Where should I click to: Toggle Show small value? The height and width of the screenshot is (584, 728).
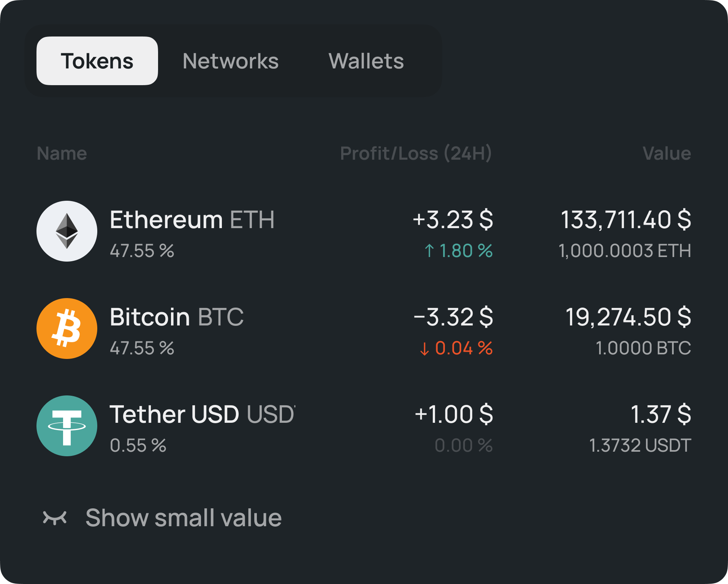[183, 518]
